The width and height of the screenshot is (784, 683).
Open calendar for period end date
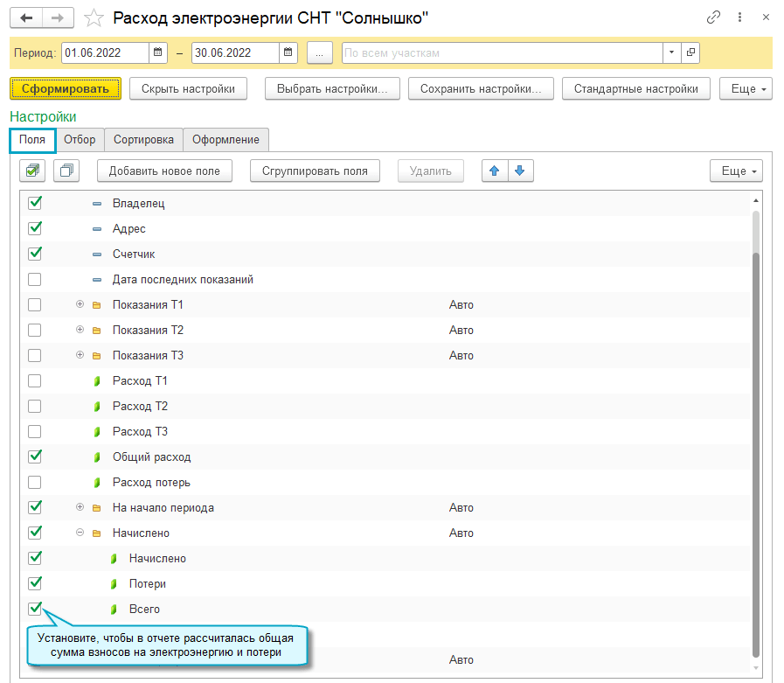click(288, 52)
